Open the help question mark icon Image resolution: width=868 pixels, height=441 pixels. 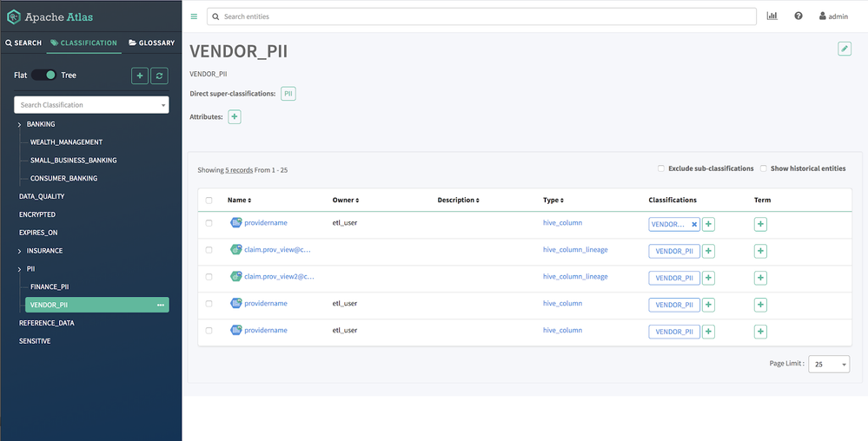(798, 16)
